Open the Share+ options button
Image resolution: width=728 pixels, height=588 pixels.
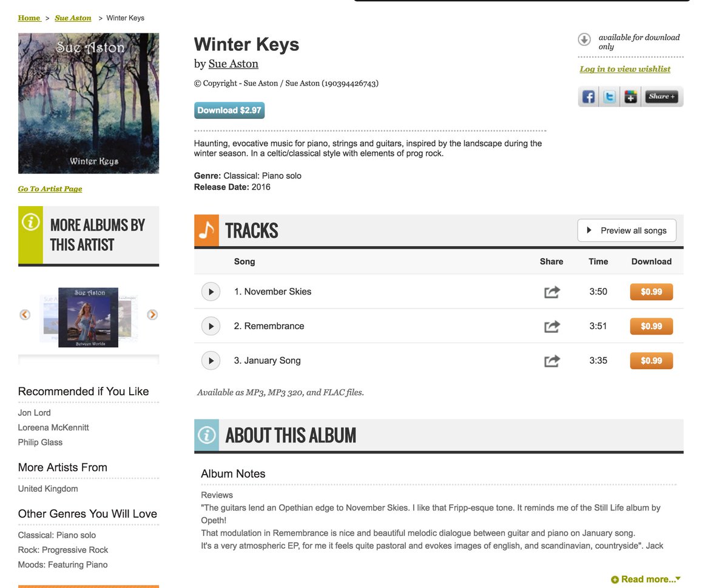(x=661, y=96)
